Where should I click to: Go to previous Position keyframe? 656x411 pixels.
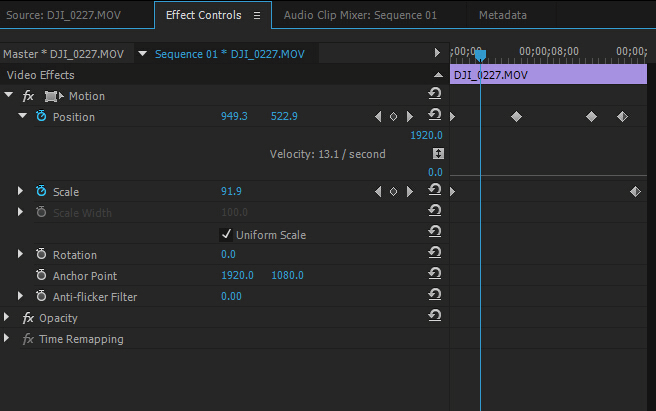pyautogui.click(x=378, y=117)
